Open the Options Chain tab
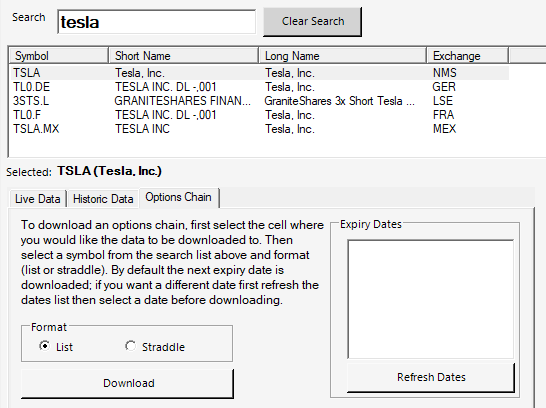 (178, 197)
